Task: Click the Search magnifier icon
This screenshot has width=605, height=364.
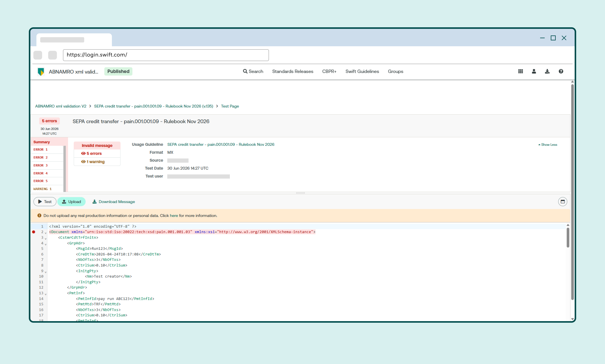Action: point(245,71)
